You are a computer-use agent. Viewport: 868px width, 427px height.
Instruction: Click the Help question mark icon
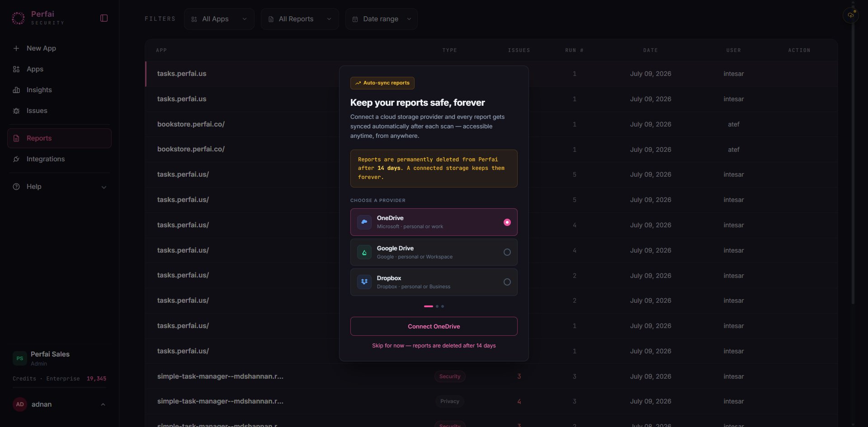pos(16,187)
